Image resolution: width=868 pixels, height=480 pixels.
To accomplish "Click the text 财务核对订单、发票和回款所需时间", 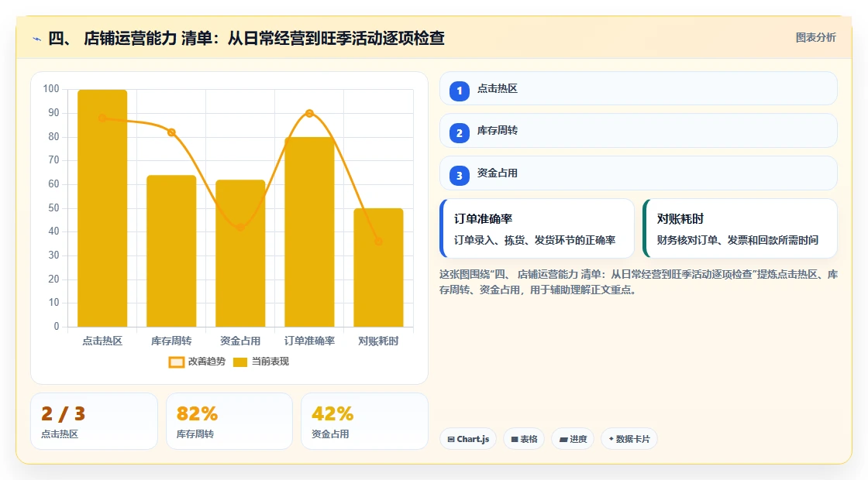I will pos(738,240).
